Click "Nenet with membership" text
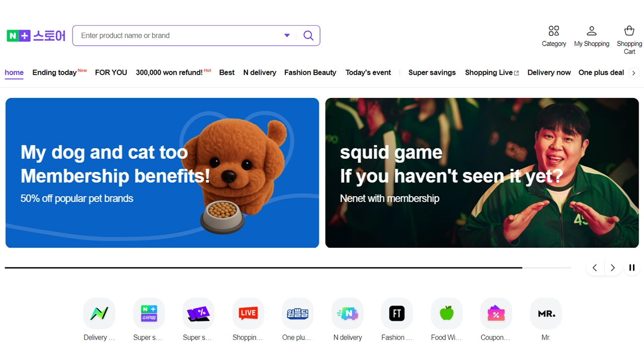 click(x=390, y=199)
